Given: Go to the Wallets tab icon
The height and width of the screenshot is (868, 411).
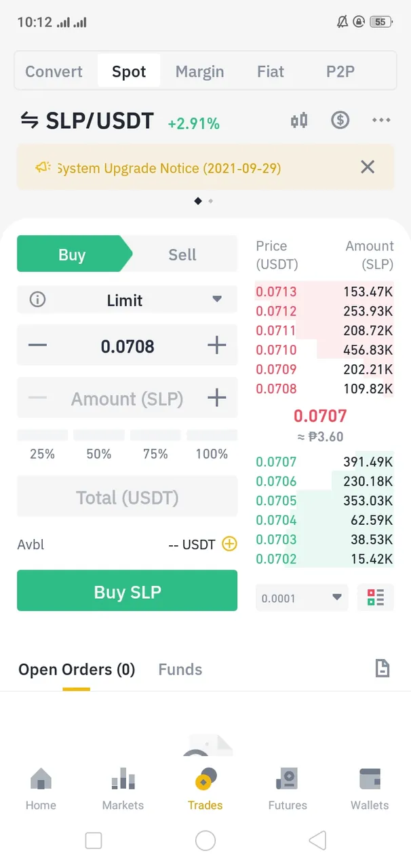Looking at the screenshot, I should [x=370, y=790].
